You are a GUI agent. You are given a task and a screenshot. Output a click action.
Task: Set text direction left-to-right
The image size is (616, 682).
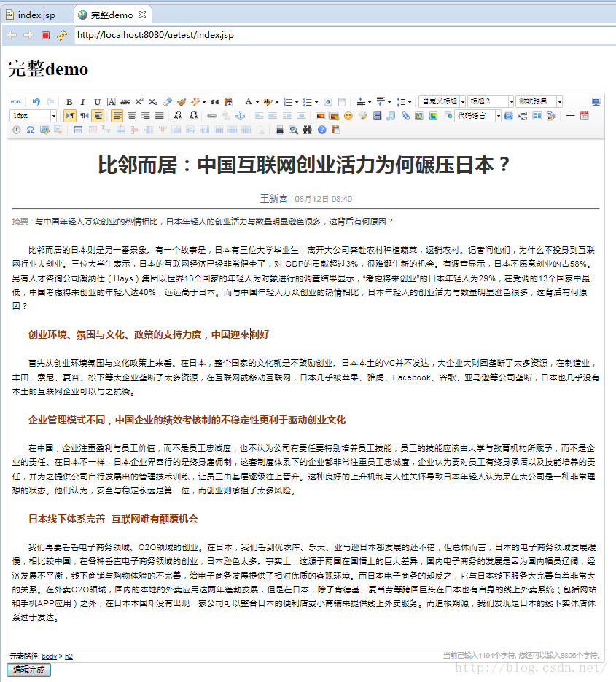69,116
